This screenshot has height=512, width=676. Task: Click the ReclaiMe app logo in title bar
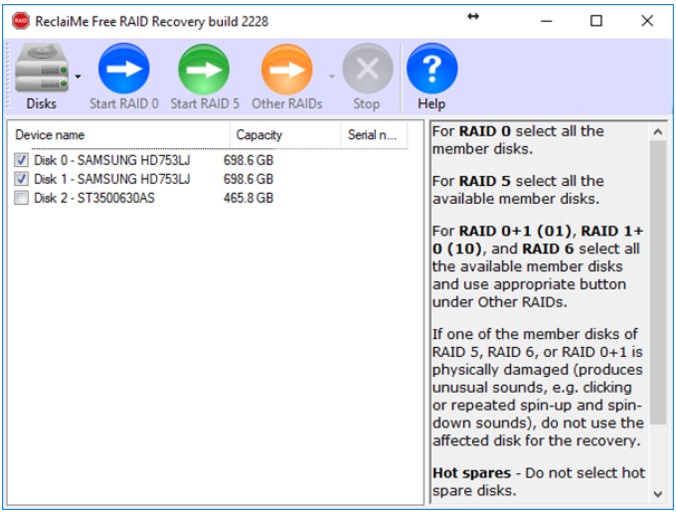coord(21,21)
